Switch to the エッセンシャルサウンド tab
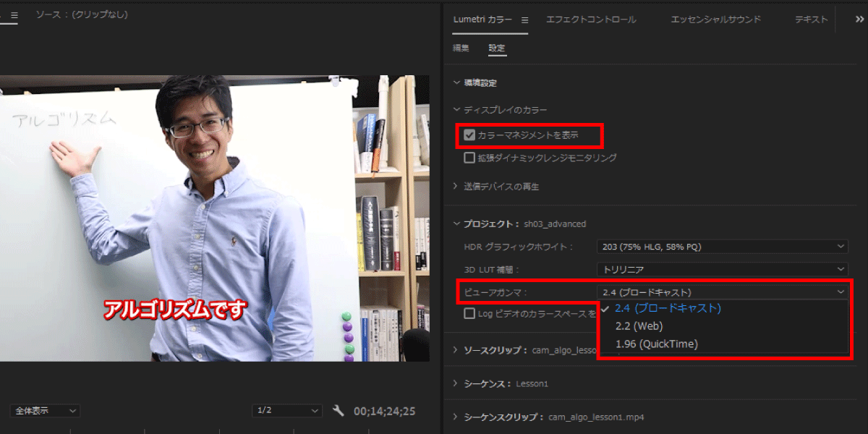Viewport: 868px width, 434px height. coord(715,20)
